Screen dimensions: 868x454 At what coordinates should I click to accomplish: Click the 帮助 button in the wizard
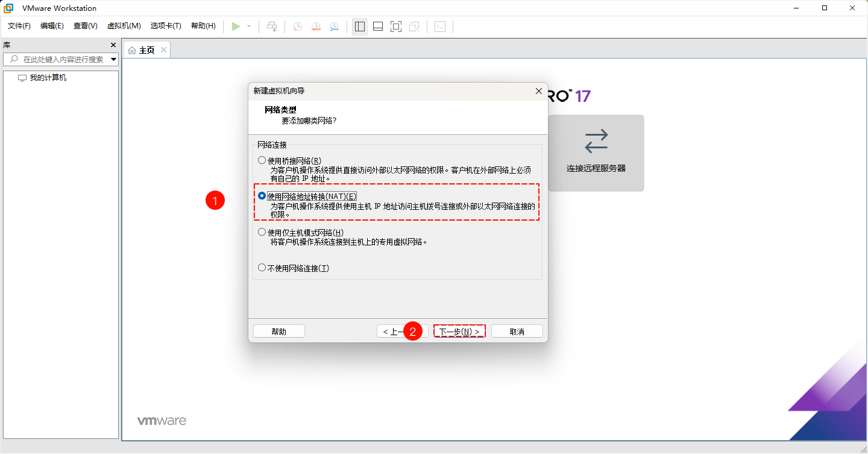278,330
